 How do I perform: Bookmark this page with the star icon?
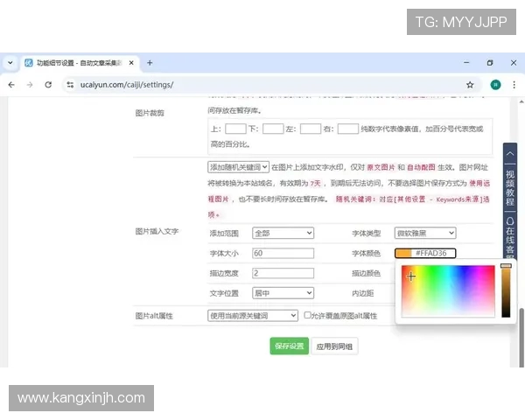tap(470, 85)
